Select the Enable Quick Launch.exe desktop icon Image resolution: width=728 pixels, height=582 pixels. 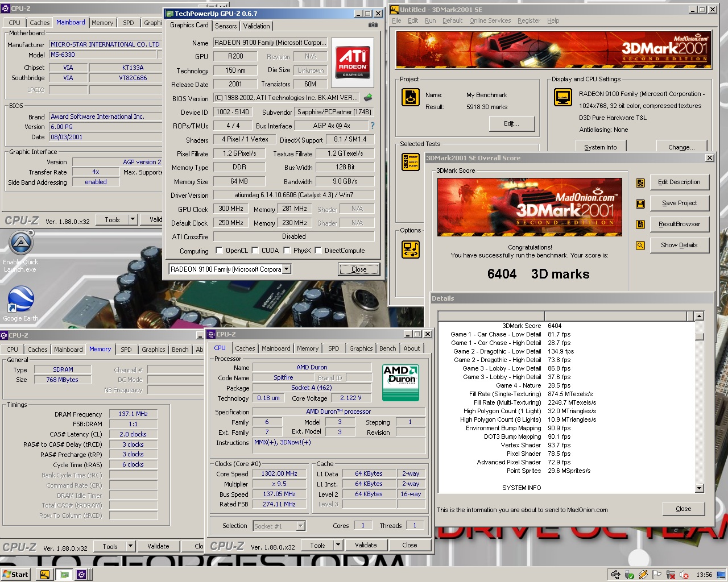pyautogui.click(x=21, y=252)
